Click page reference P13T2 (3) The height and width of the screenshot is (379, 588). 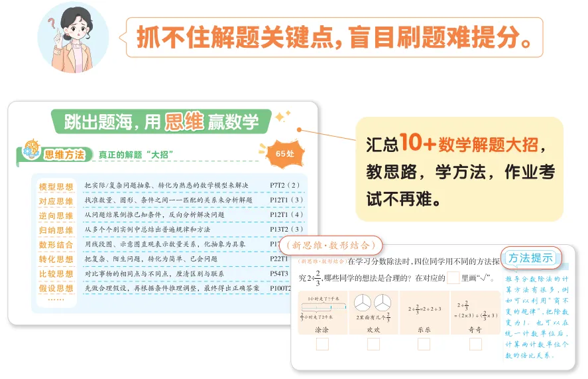pos(286,229)
